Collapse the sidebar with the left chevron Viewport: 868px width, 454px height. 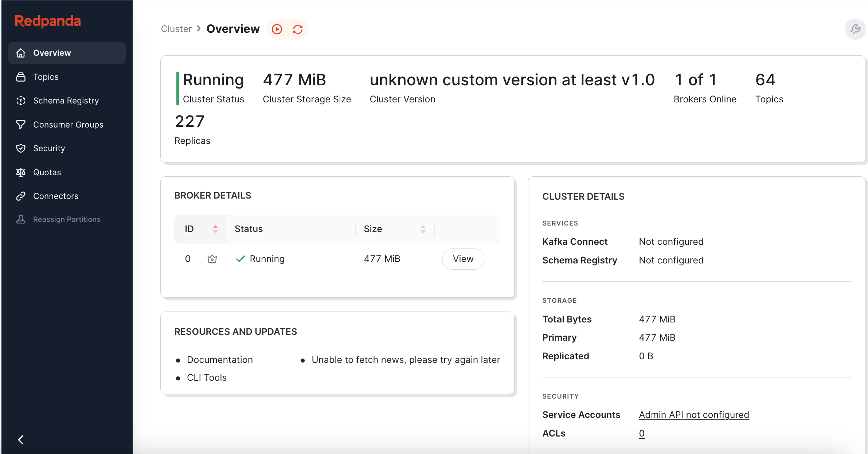[x=21, y=440]
